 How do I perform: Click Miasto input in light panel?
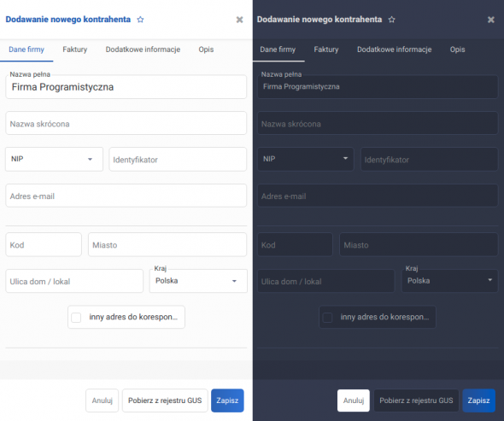pos(167,245)
